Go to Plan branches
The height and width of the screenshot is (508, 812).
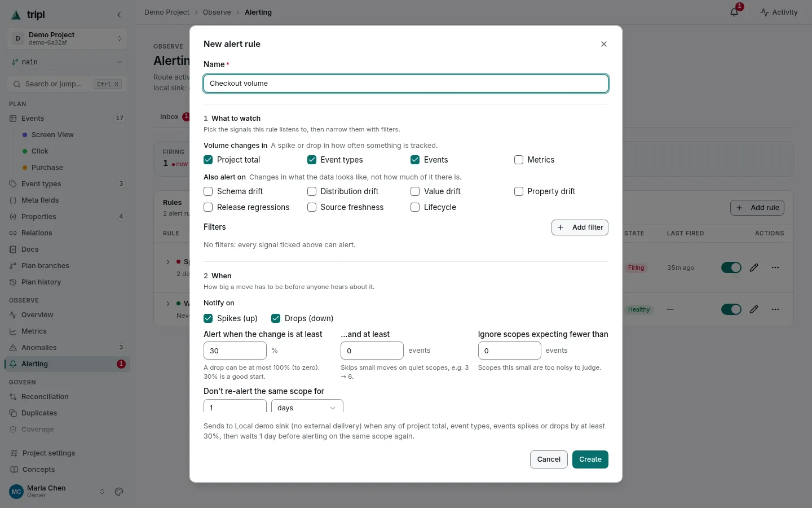point(67,266)
